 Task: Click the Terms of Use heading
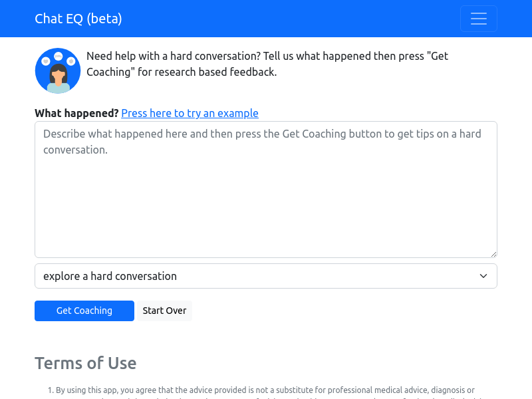click(x=85, y=363)
